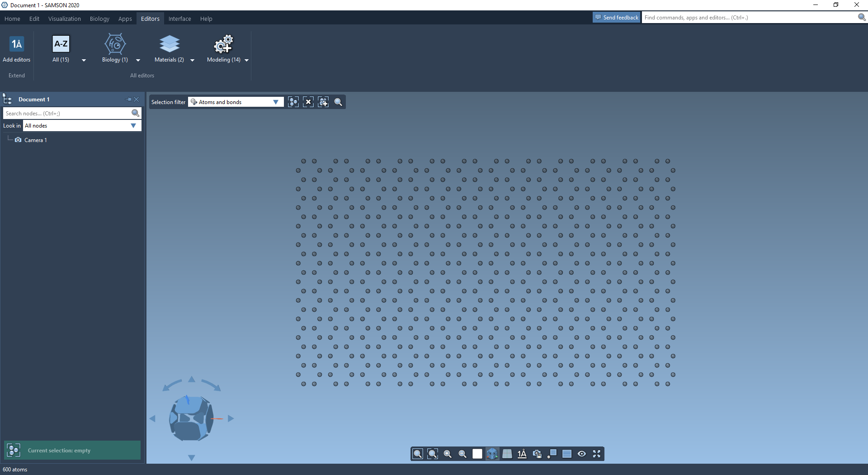Click the zoom-to-selection framed magnifier icon
This screenshot has width=868, height=475.
point(433,454)
